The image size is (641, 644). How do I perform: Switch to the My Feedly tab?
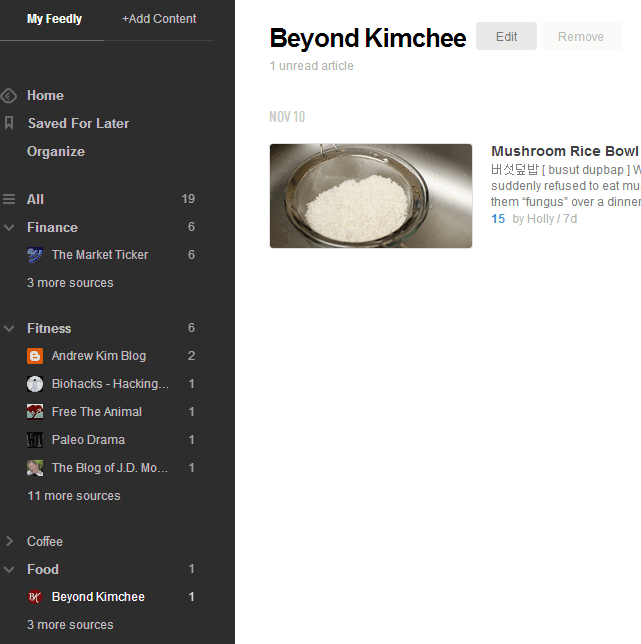coord(54,19)
